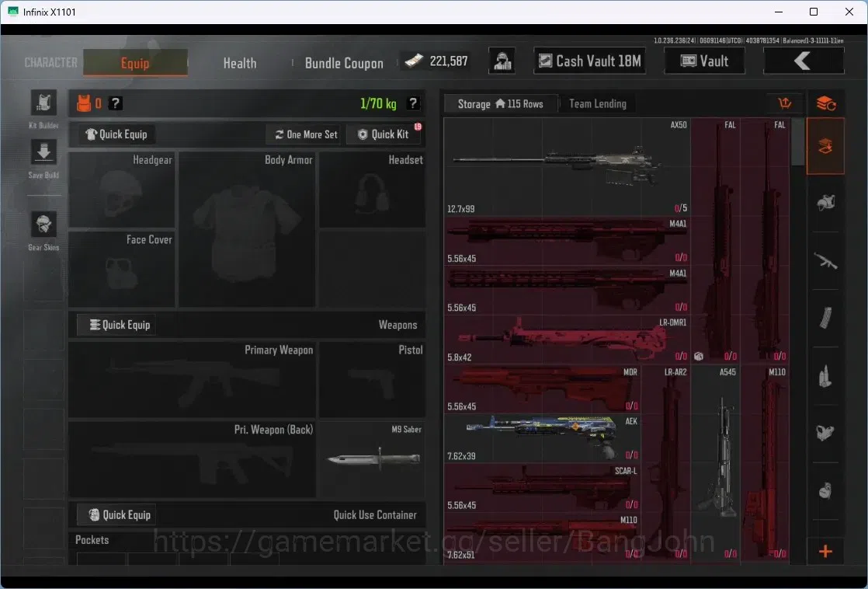
Task: Select the Storage 115 Rows tab
Action: [x=501, y=103]
